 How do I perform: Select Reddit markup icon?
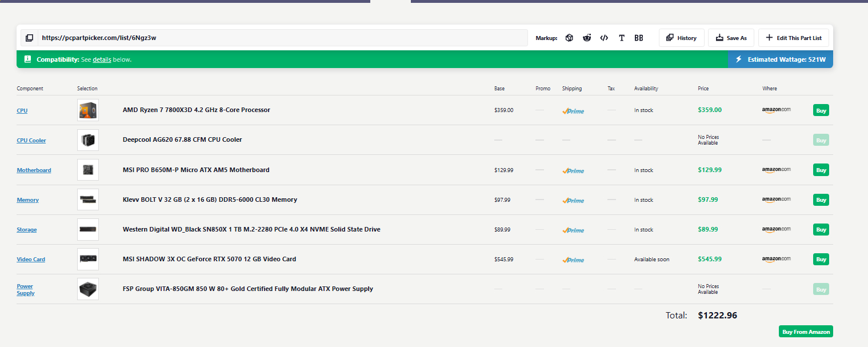point(587,38)
